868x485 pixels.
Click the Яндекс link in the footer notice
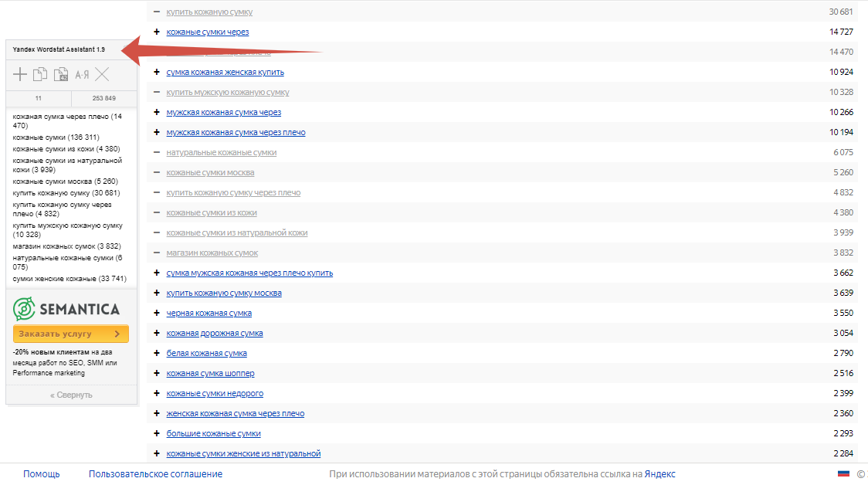(659, 474)
